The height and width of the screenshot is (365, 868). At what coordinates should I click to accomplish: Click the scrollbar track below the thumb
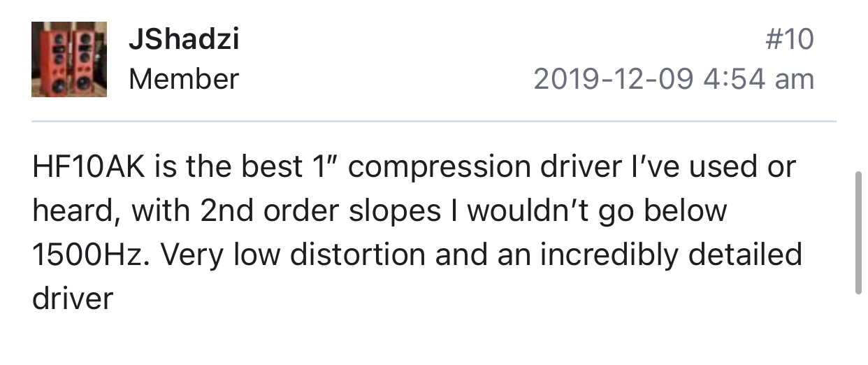(859, 329)
